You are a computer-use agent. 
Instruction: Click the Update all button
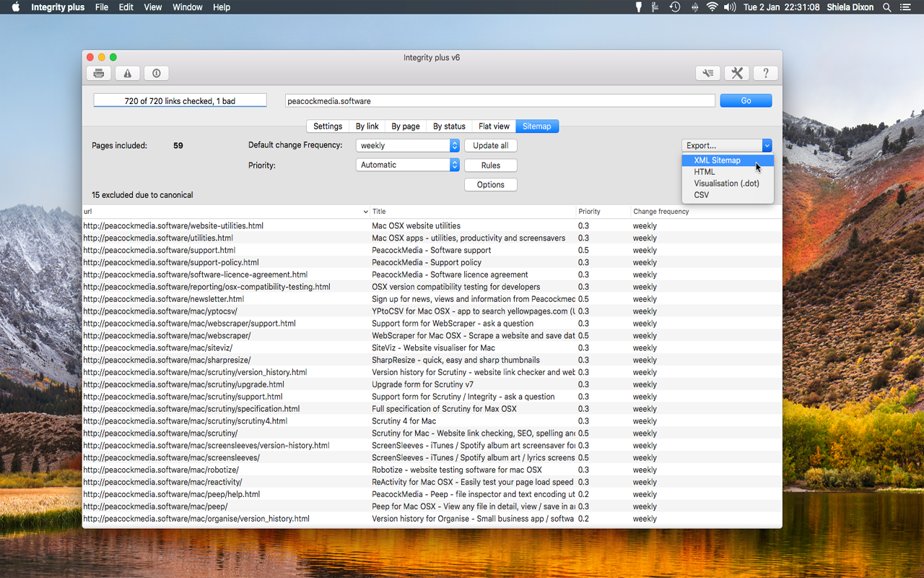point(491,145)
